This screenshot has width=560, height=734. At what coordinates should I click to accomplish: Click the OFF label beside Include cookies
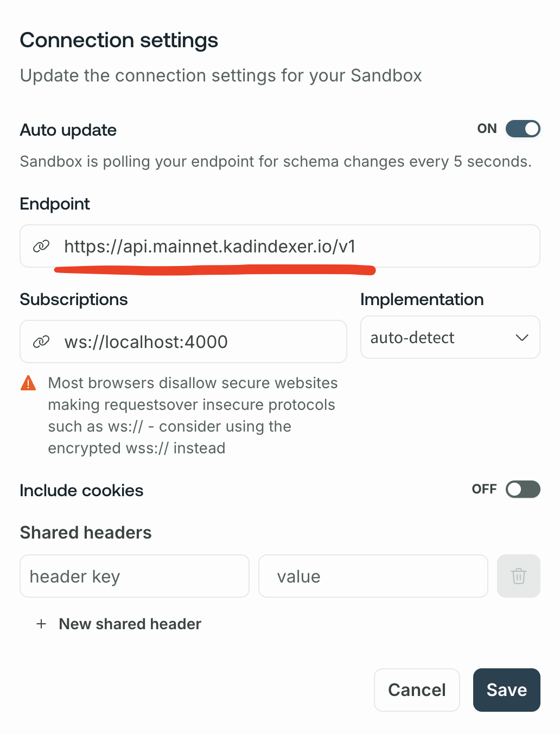click(484, 490)
